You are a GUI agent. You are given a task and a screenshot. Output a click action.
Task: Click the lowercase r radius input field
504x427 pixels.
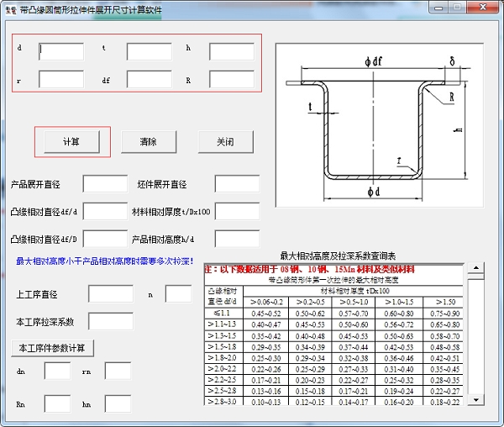click(61, 81)
